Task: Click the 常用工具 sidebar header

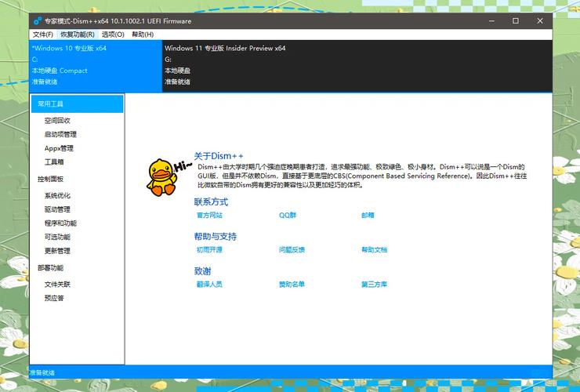Action: (78, 103)
